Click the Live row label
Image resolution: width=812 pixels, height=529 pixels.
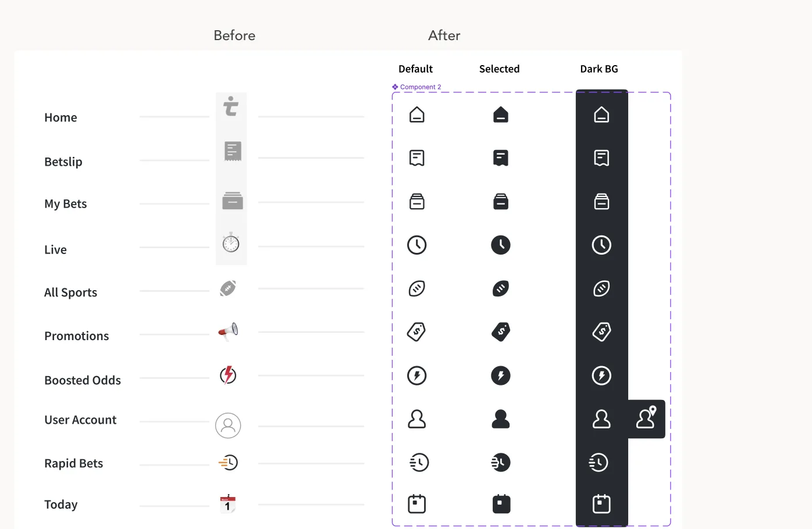(x=55, y=250)
